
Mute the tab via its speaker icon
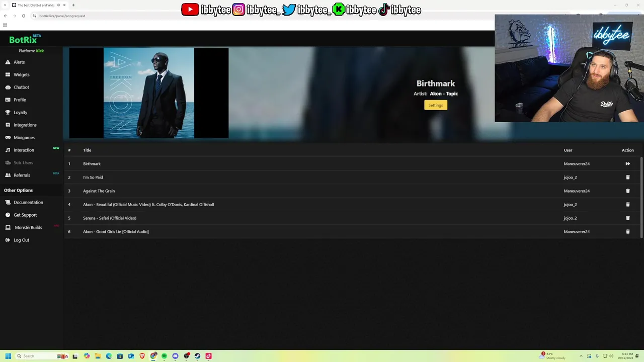click(x=58, y=5)
